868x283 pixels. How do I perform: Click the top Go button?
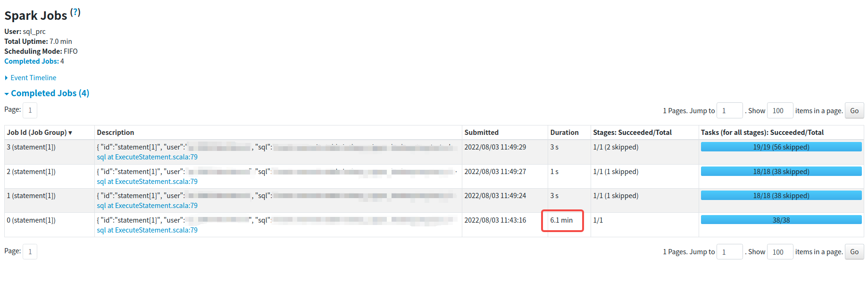point(854,110)
